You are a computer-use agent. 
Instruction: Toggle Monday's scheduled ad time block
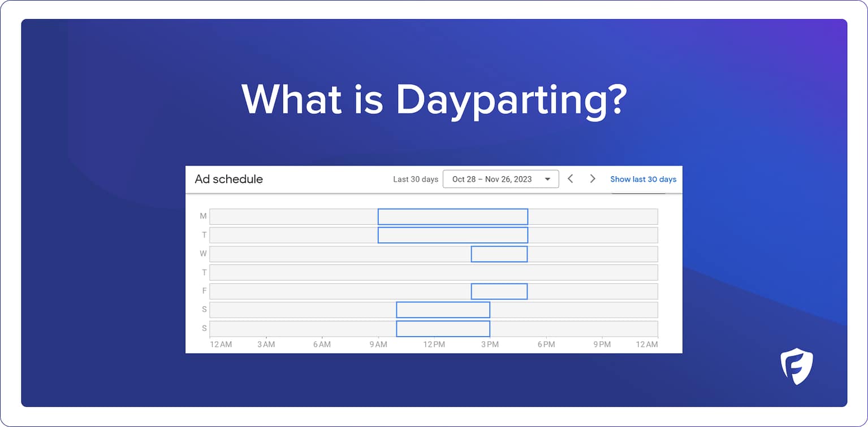[x=452, y=216]
